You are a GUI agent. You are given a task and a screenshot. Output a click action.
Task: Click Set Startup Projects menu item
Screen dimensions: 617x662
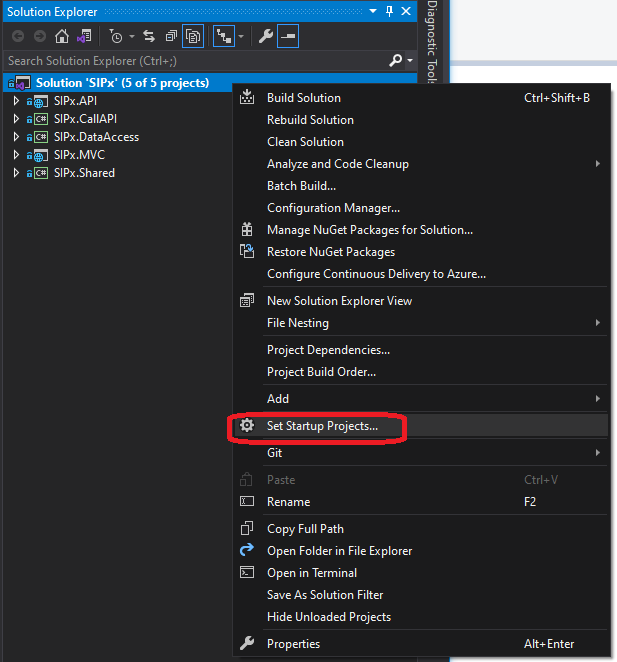click(x=421, y=426)
